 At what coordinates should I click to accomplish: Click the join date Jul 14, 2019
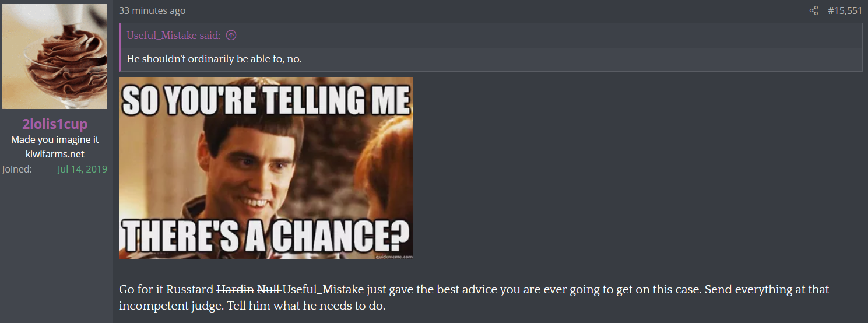[82, 169]
